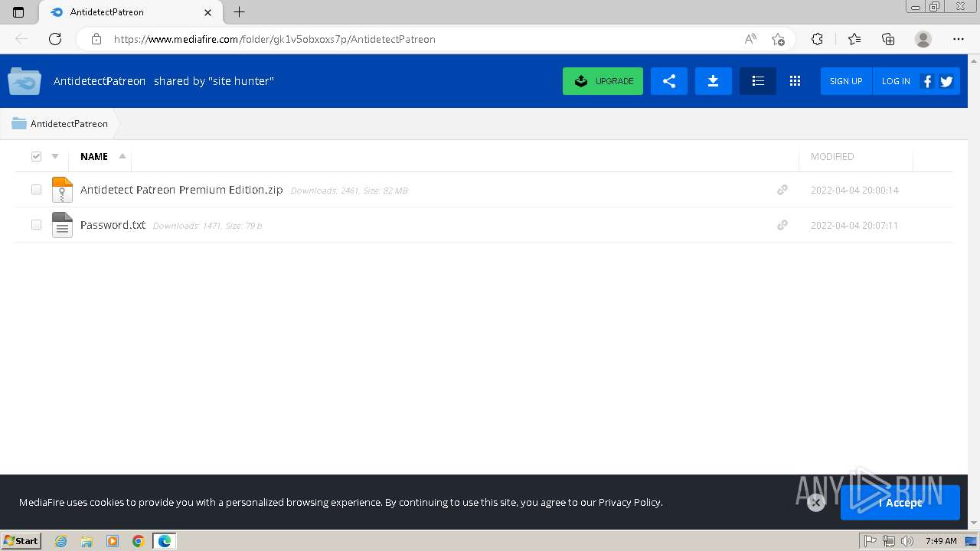Sort by NAME column arrow
Image resolution: width=980 pixels, height=551 pixels.
[x=122, y=156]
